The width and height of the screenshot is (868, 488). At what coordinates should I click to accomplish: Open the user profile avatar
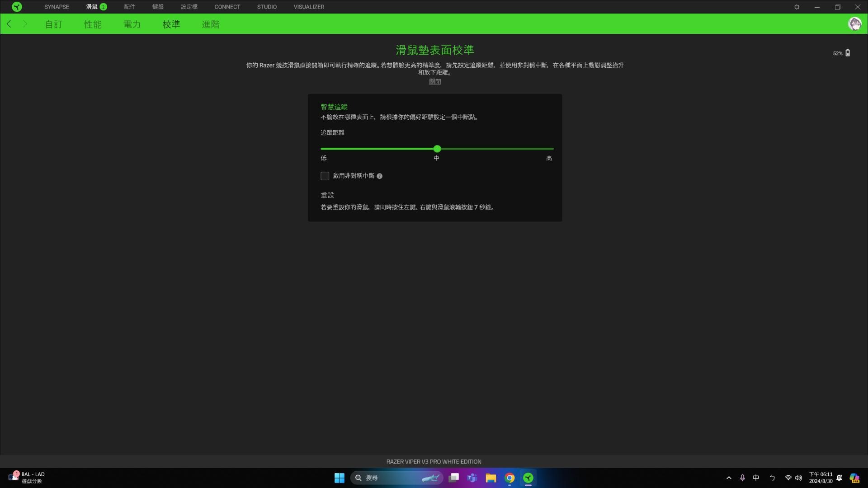855,24
